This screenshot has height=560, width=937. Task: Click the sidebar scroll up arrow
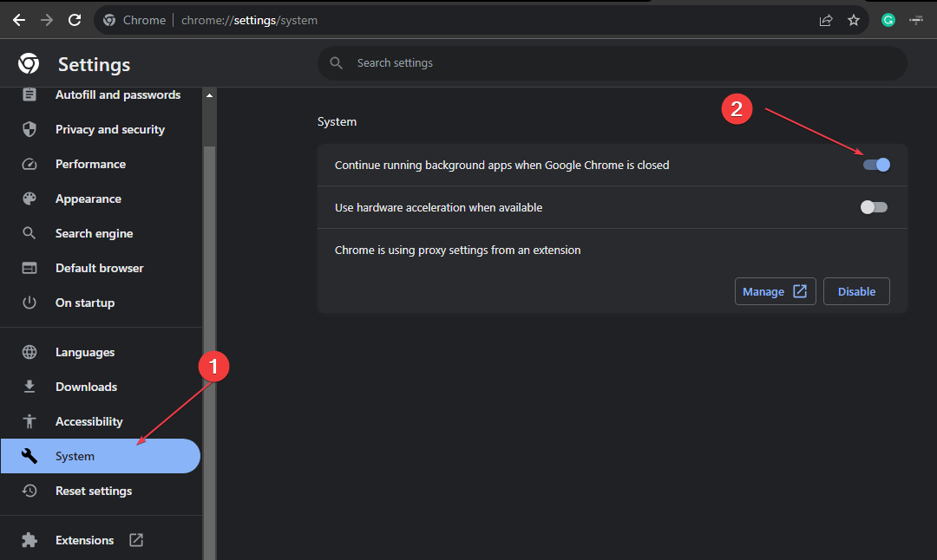tap(209, 95)
